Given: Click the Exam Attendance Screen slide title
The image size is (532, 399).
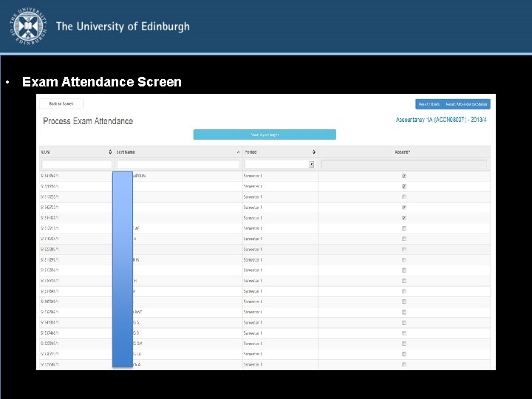Looking at the screenshot, I should click(x=102, y=82).
